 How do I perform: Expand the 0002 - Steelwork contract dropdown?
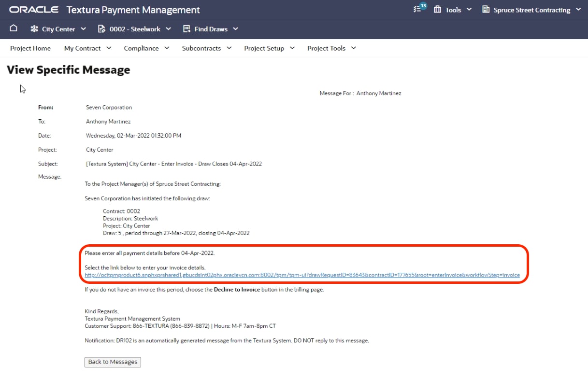[x=168, y=29]
